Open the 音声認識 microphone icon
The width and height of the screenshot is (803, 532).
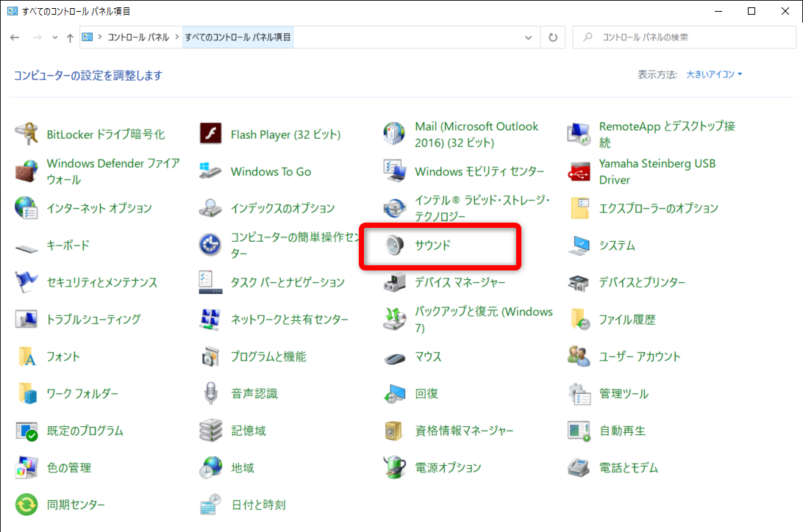[210, 393]
